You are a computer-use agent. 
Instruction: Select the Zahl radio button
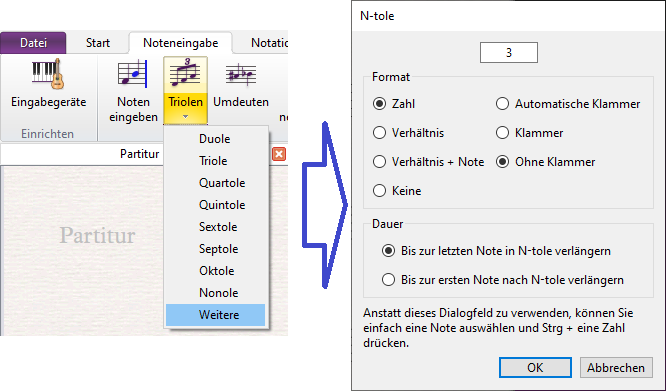[379, 104]
